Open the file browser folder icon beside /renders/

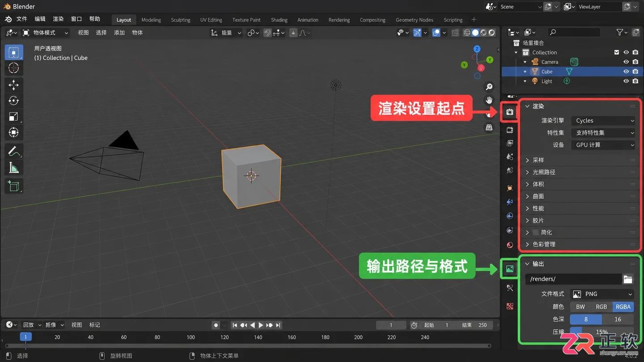(x=628, y=279)
